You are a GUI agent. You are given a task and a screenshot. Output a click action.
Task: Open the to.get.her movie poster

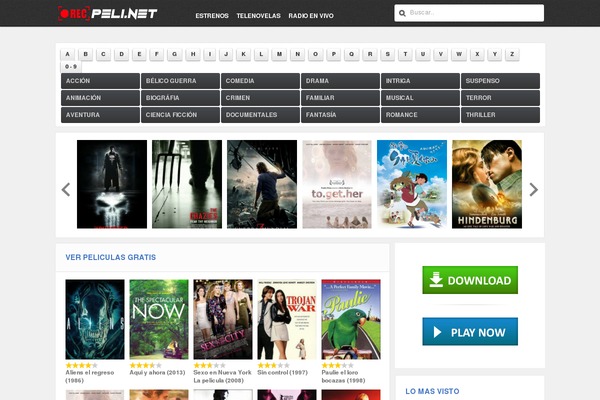[336, 184]
